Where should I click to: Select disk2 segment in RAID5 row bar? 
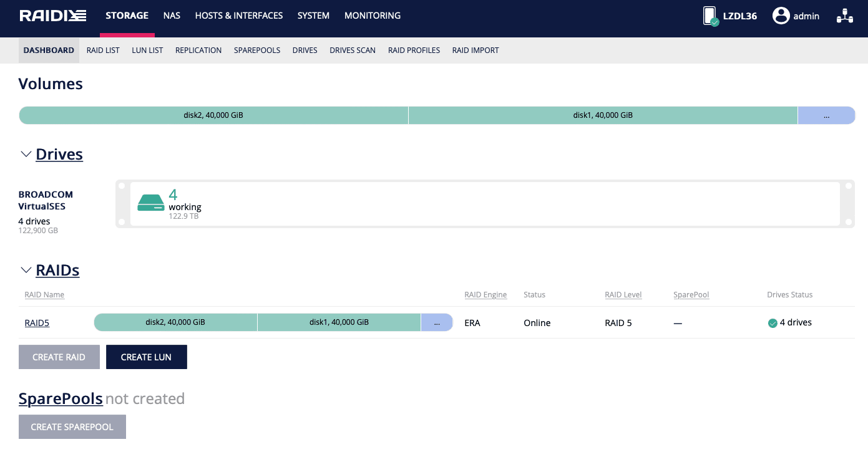(175, 322)
